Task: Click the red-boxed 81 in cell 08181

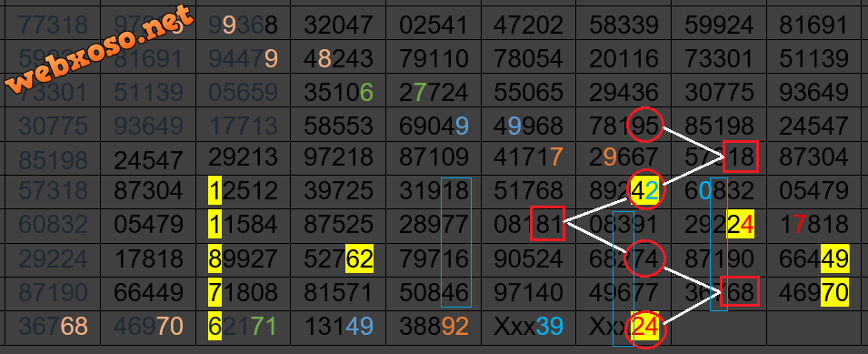Action: [x=547, y=224]
